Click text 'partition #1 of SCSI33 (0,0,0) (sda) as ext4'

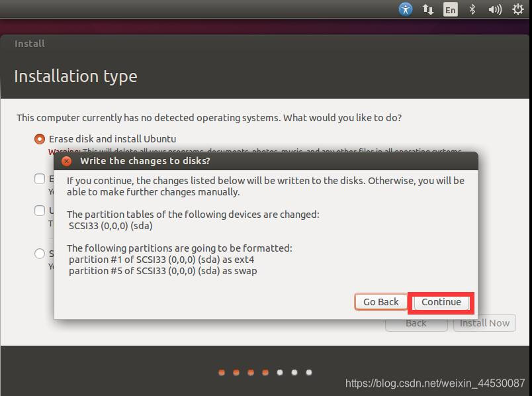pos(161,260)
